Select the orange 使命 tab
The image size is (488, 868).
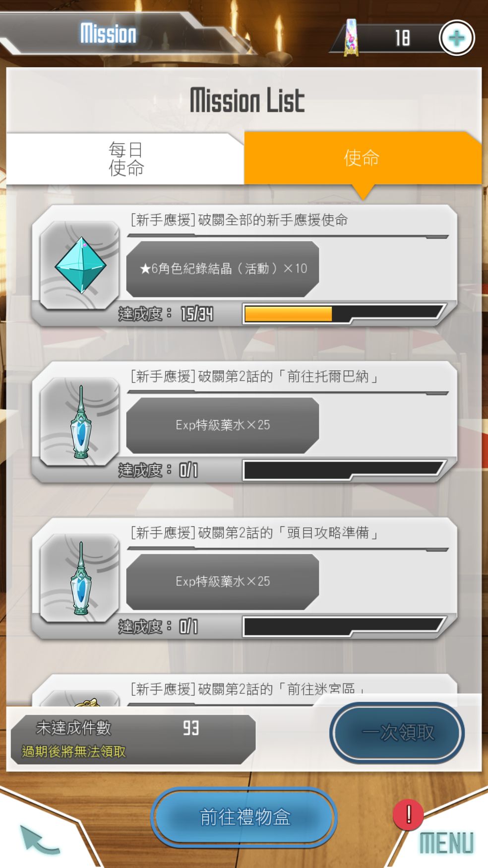pyautogui.click(x=363, y=158)
